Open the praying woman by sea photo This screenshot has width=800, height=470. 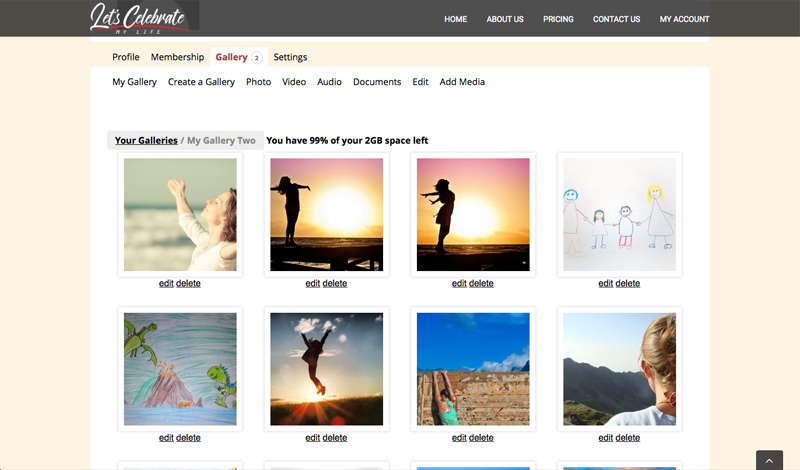click(180, 214)
